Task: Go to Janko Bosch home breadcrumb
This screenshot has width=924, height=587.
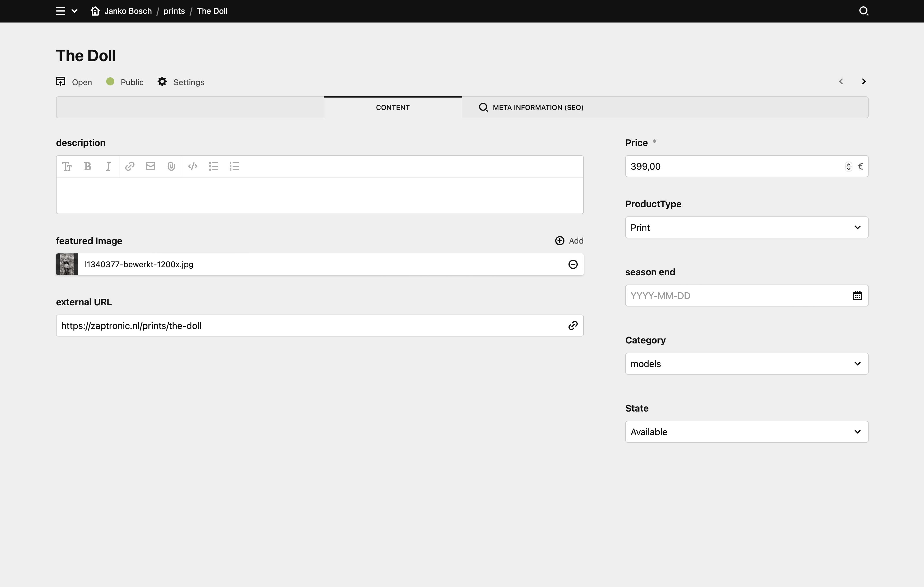Action: click(x=121, y=11)
